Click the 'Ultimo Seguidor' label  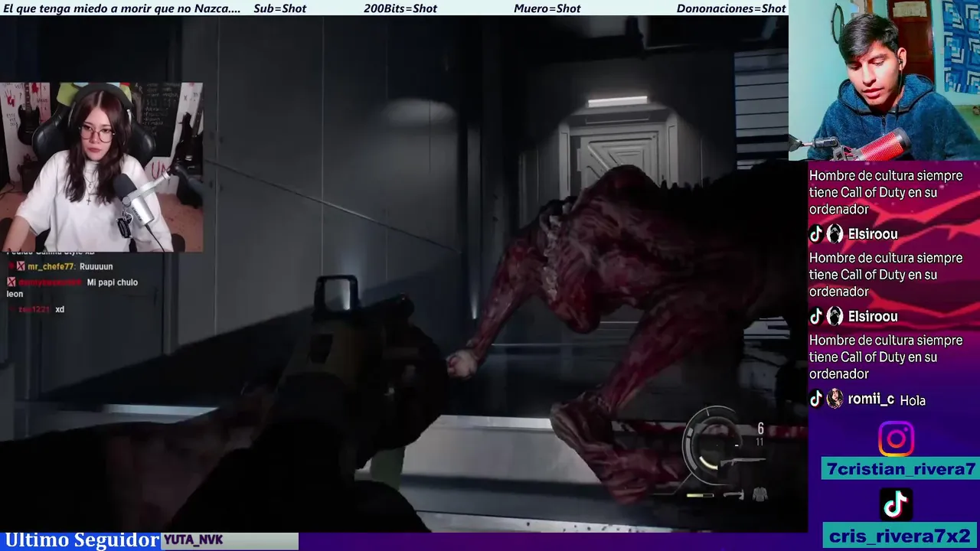tap(82, 540)
